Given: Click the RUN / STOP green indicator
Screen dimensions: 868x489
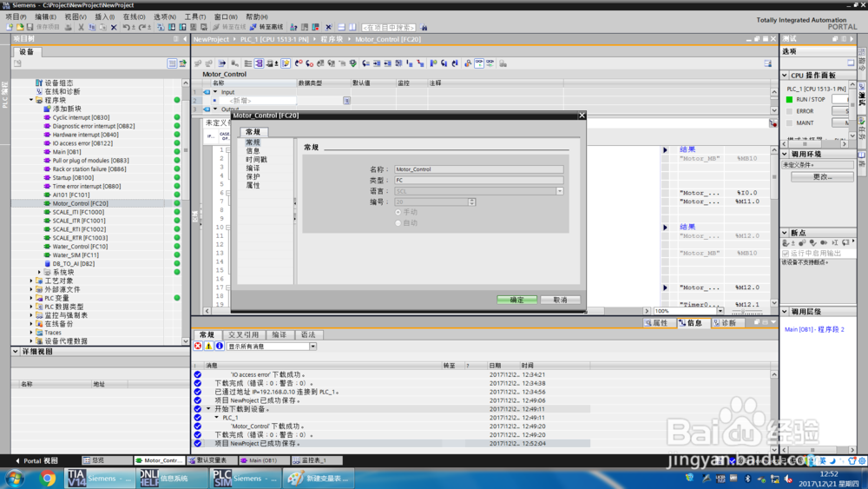Looking at the screenshot, I should (789, 100).
